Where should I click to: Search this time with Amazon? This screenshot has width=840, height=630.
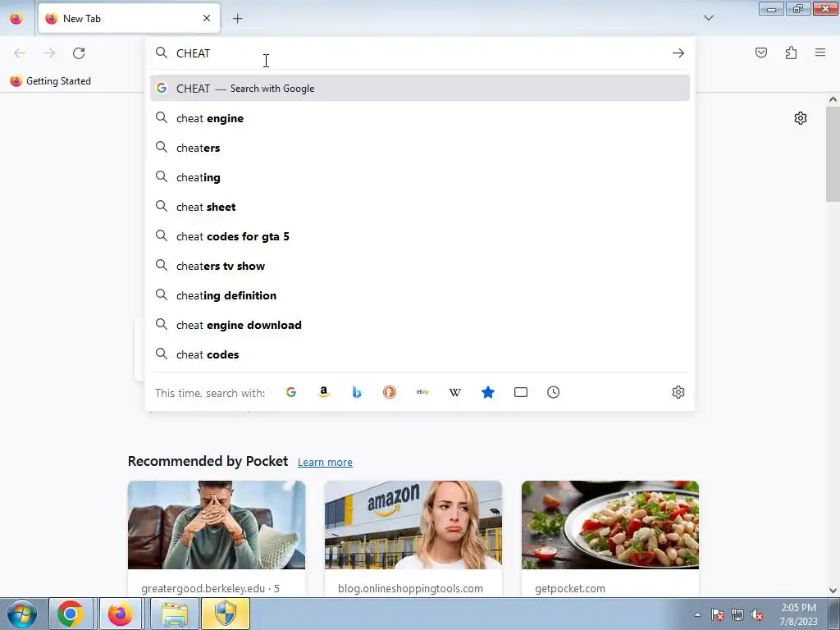pyautogui.click(x=323, y=392)
